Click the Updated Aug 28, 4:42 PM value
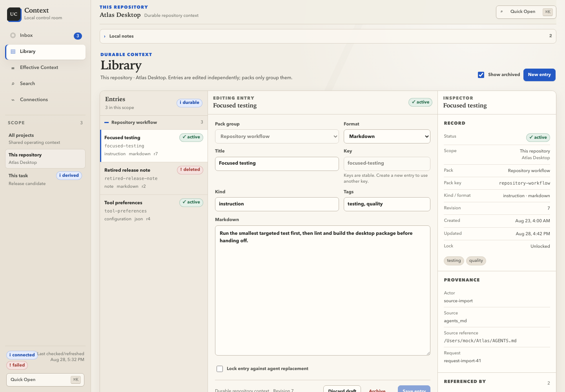Image resolution: width=565 pixels, height=392 pixels. tap(533, 234)
